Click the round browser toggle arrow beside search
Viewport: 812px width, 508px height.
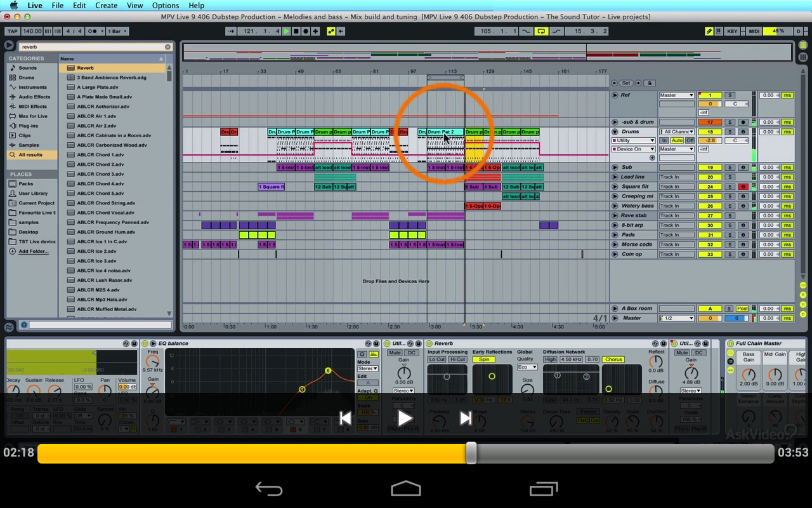click(9, 46)
